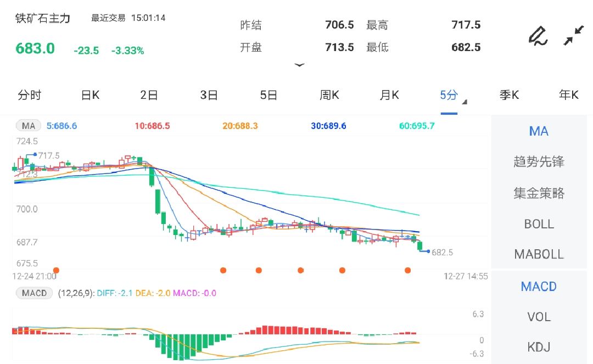Click the 12-27 14:55 end date label

pos(466,276)
